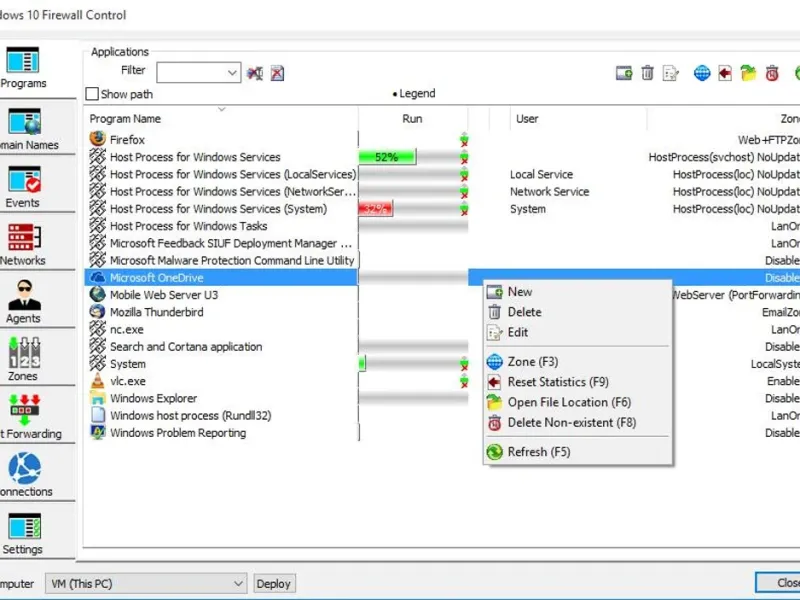
Task: Click the Windows Problem Reporting icon
Action: pyautogui.click(x=97, y=432)
